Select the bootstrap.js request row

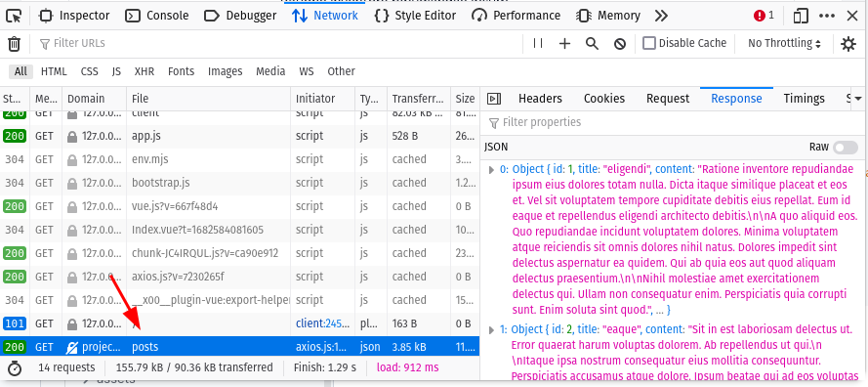point(239,183)
